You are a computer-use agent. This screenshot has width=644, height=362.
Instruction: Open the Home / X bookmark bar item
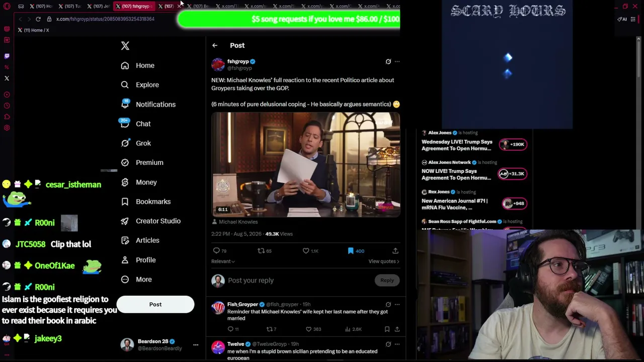[x=33, y=30]
